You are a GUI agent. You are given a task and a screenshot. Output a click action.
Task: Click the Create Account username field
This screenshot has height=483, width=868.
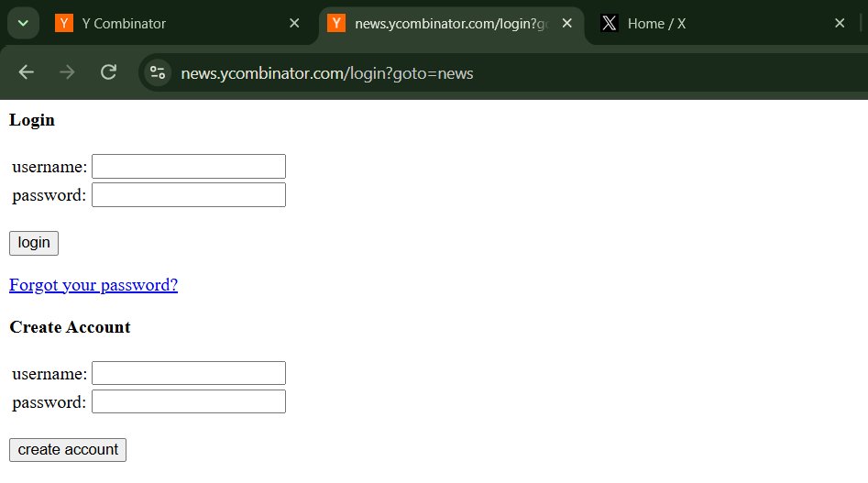[x=189, y=373]
